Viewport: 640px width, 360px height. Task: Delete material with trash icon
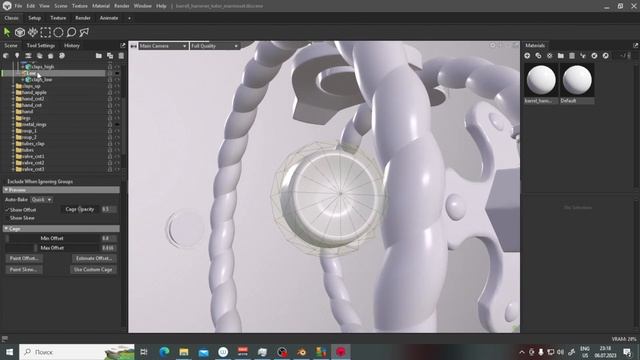pyautogui.click(x=572, y=56)
